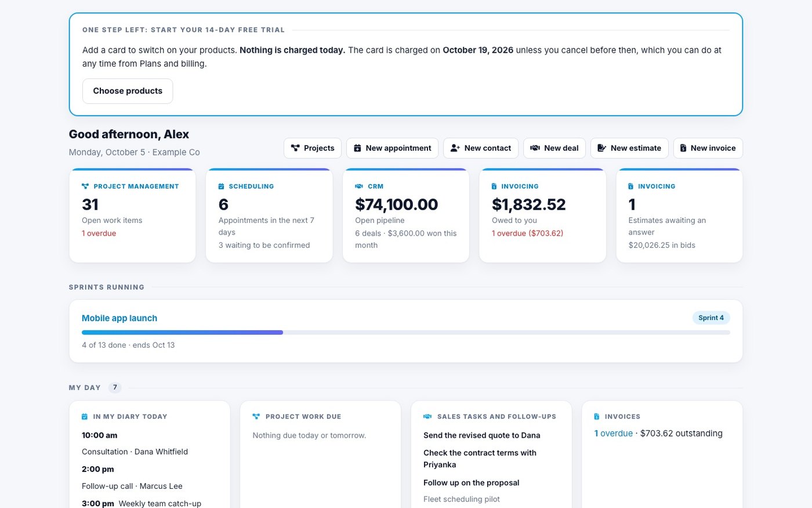Open Projects quick action button
812x508 pixels.
313,148
